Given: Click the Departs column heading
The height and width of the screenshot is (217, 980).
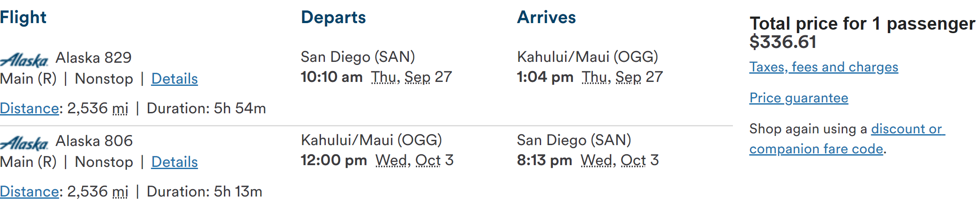Looking at the screenshot, I should pos(333,17).
